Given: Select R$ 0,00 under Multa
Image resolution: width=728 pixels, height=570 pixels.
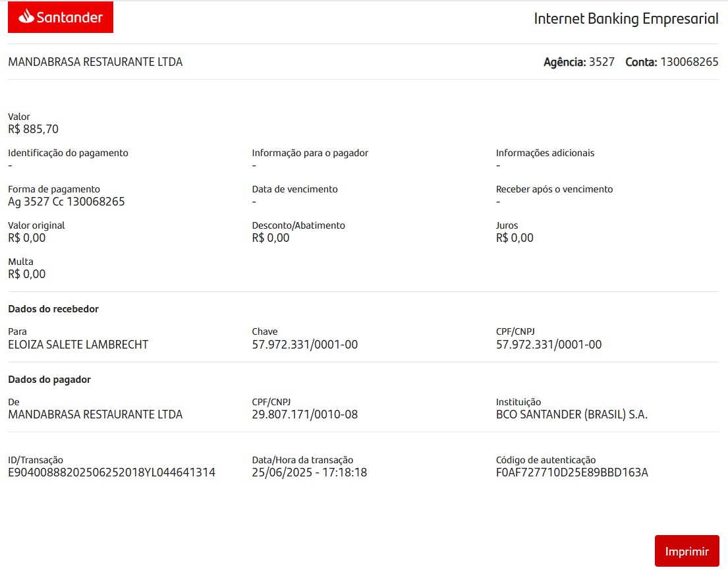Looking at the screenshot, I should pos(27,274).
